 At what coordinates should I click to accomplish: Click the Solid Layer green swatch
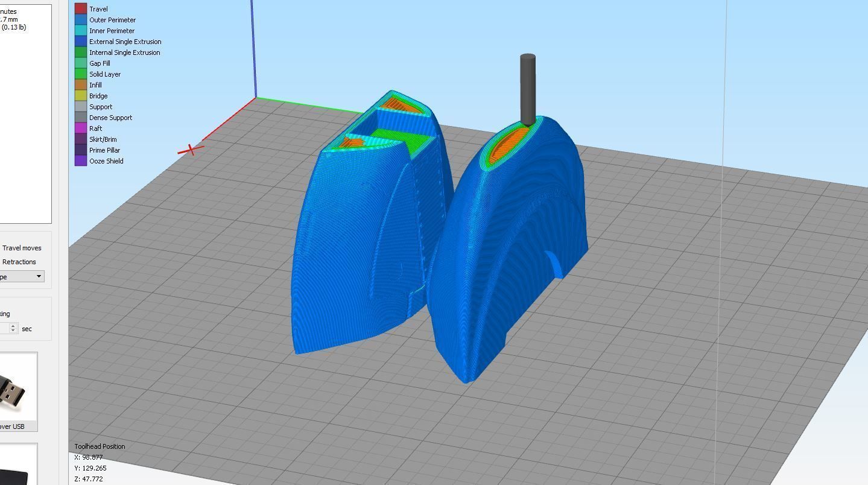click(80, 74)
